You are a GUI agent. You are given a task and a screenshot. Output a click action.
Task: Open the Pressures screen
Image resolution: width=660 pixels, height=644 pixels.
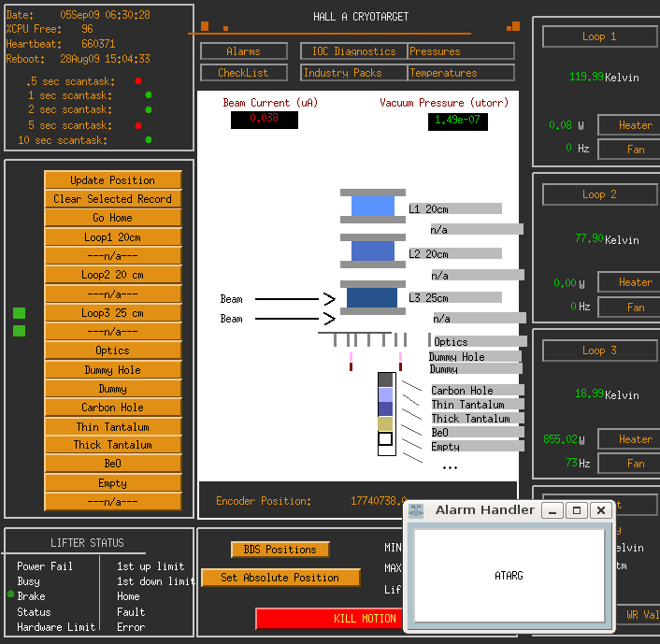point(461,51)
